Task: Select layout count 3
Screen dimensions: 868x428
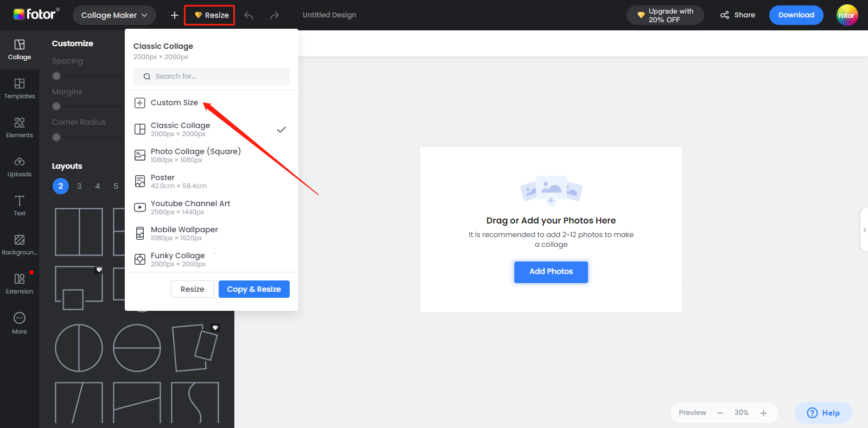Action: (79, 186)
